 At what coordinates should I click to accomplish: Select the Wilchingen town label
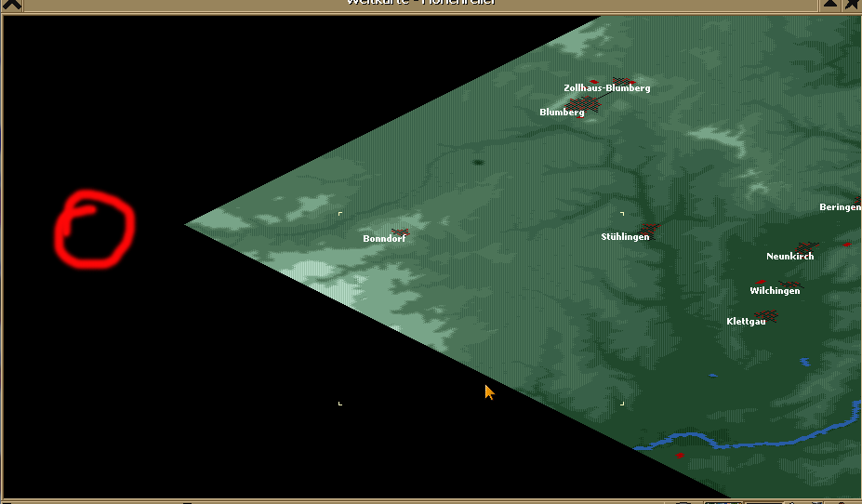click(x=775, y=291)
